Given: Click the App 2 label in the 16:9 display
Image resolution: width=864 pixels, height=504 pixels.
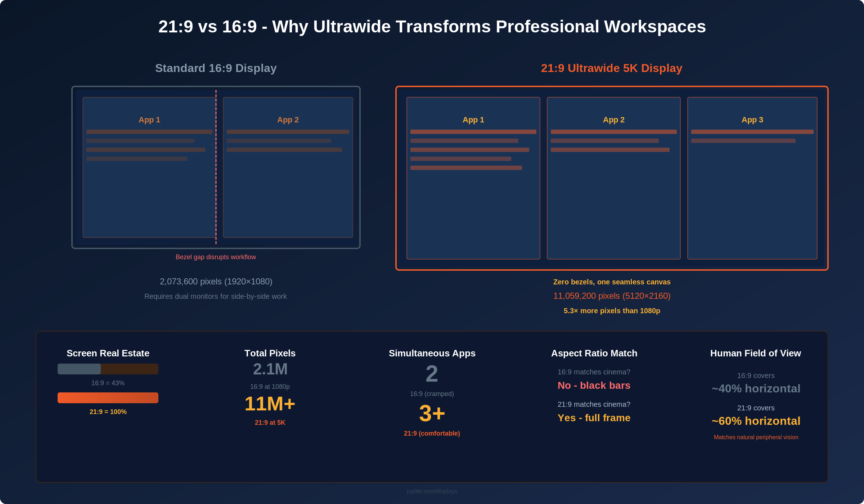Looking at the screenshot, I should pos(288,120).
